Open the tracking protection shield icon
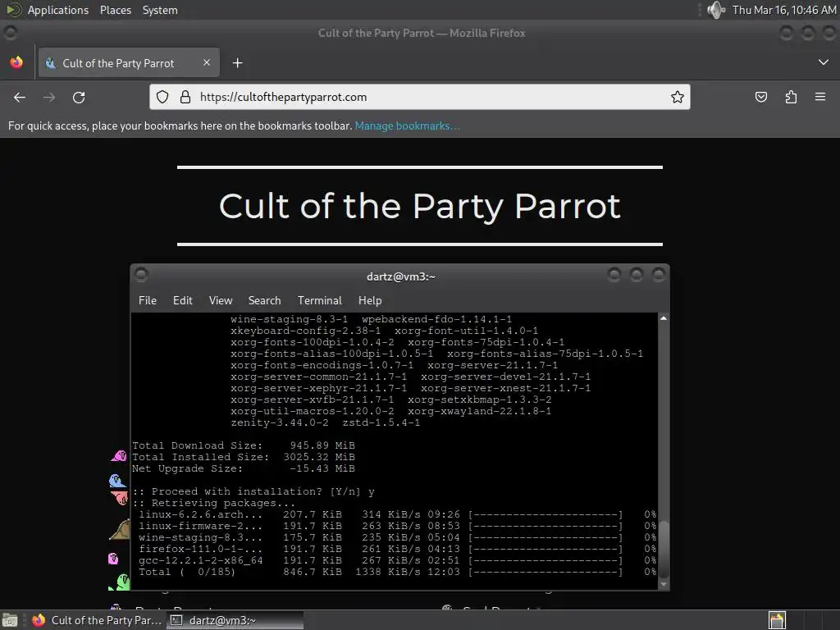Viewport: 840px width, 630px height. [x=162, y=97]
